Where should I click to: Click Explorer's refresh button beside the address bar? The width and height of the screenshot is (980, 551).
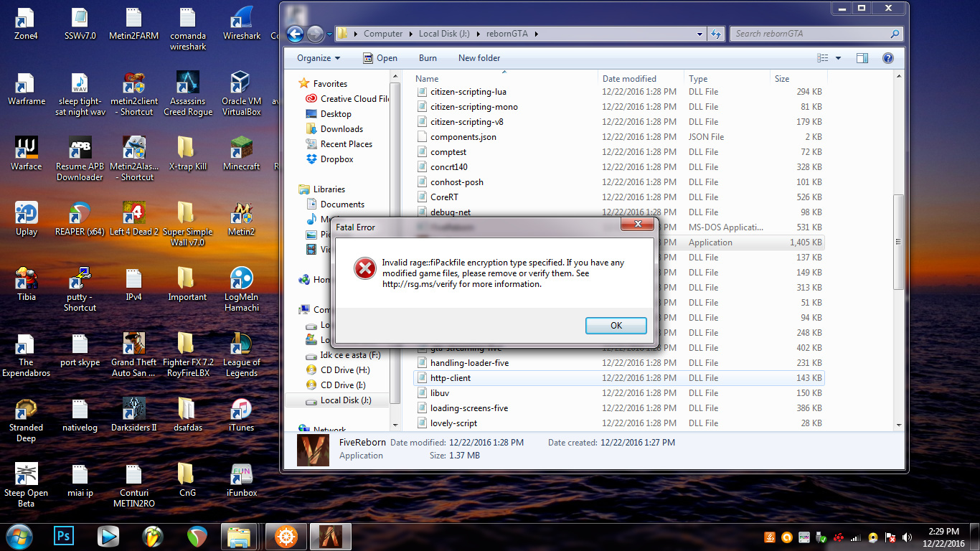pyautogui.click(x=715, y=34)
